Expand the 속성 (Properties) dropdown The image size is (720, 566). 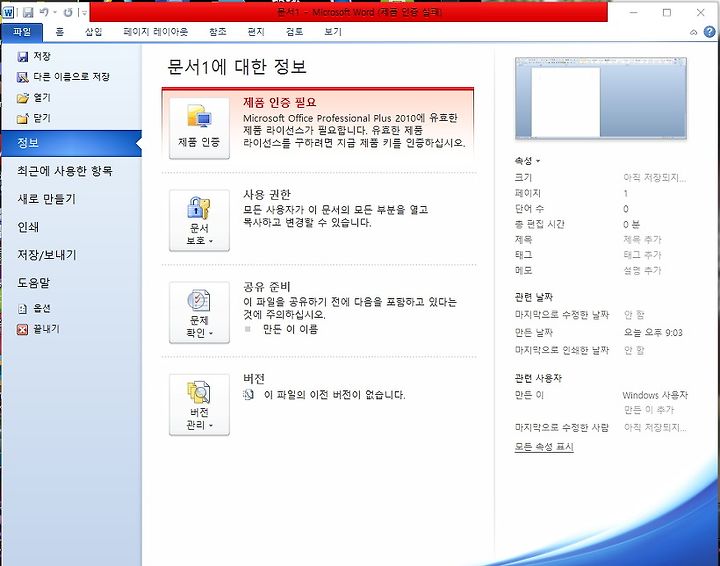click(x=528, y=161)
